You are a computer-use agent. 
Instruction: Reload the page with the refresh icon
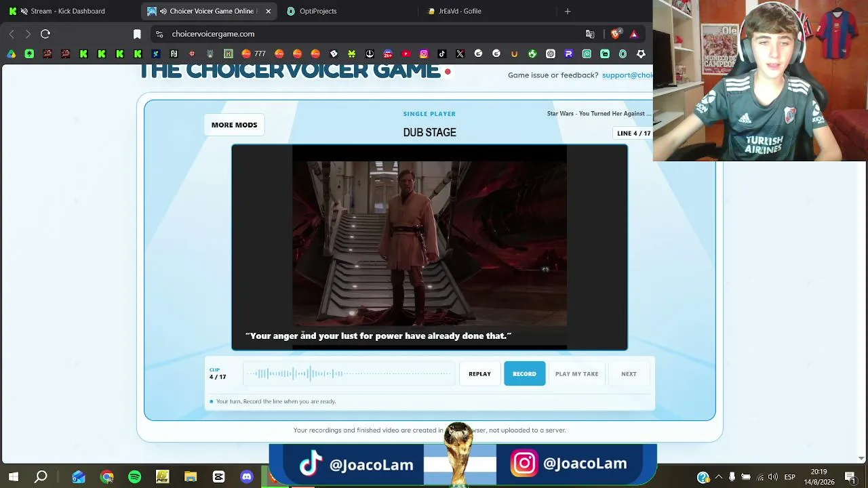[x=45, y=34]
